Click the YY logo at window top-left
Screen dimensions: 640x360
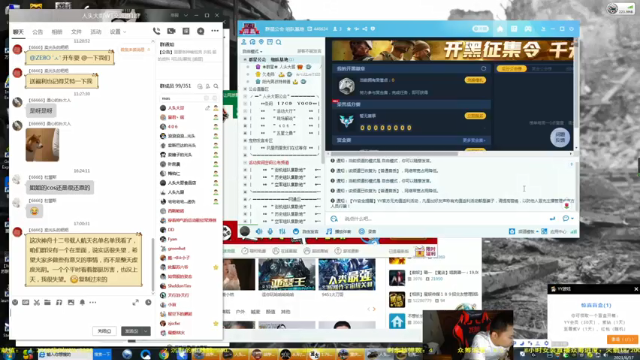(249, 29)
